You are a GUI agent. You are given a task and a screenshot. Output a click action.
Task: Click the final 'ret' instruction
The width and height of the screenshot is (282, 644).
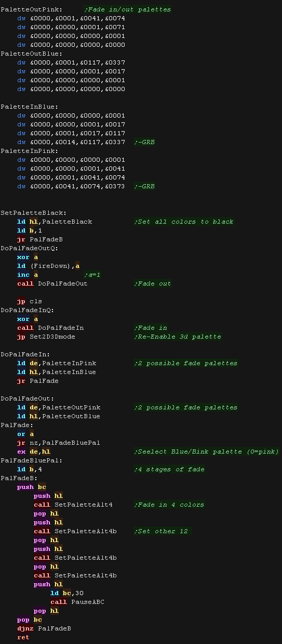coord(23,637)
